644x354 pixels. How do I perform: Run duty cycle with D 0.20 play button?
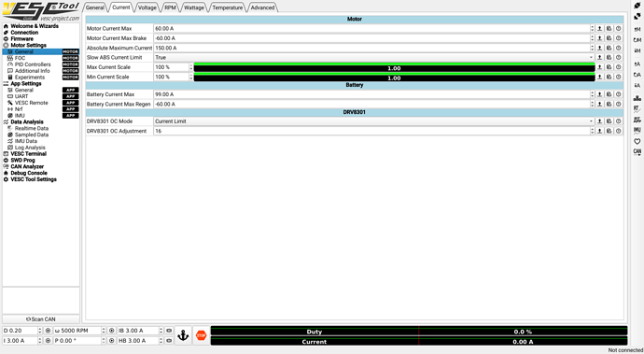click(x=48, y=331)
